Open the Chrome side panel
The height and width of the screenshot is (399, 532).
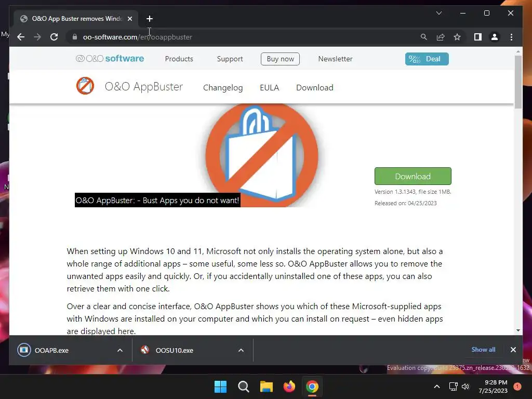click(x=478, y=37)
